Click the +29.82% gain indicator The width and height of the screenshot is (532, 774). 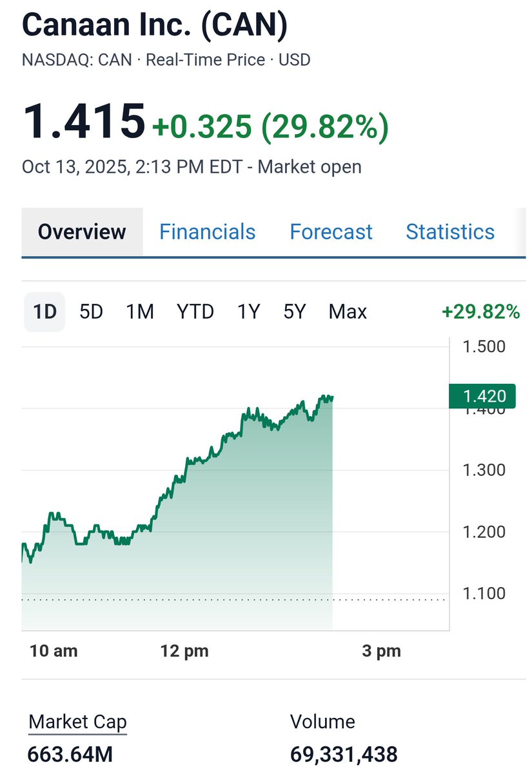pyautogui.click(x=480, y=312)
